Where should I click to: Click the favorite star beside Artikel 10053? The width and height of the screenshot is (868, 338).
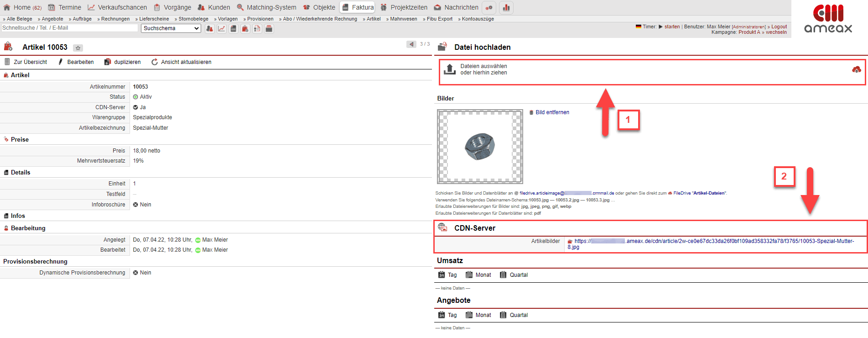(x=78, y=48)
